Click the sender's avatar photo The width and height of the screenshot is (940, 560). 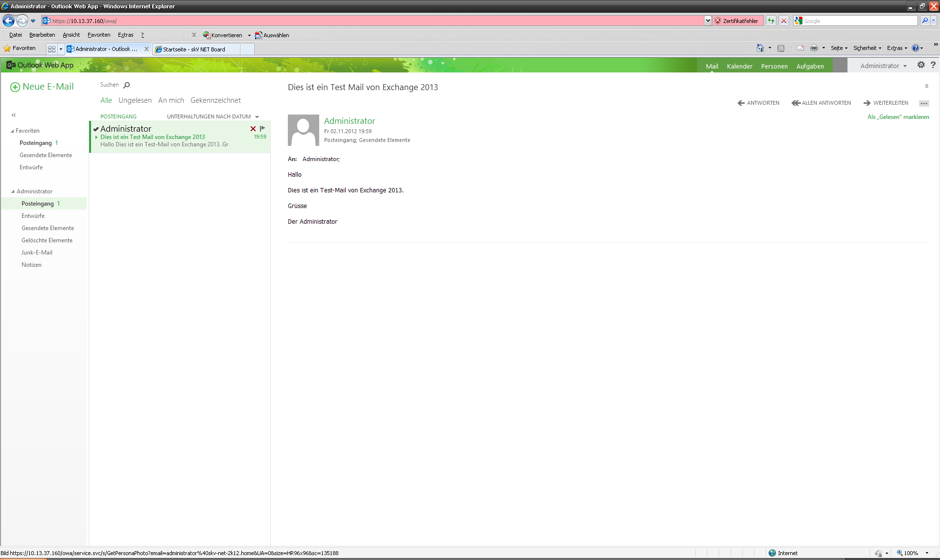point(303,130)
